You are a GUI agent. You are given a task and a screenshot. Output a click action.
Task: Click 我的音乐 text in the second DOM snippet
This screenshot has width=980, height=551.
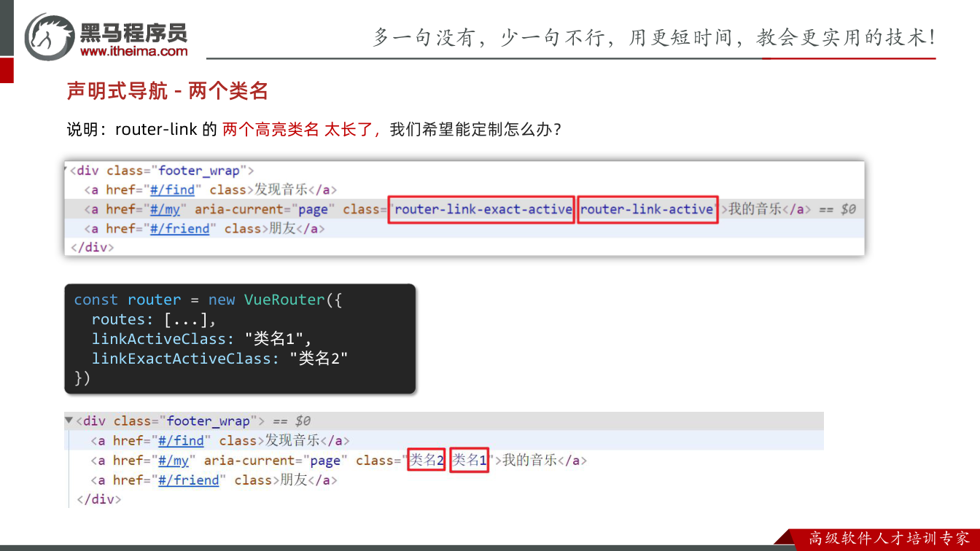tap(530, 461)
